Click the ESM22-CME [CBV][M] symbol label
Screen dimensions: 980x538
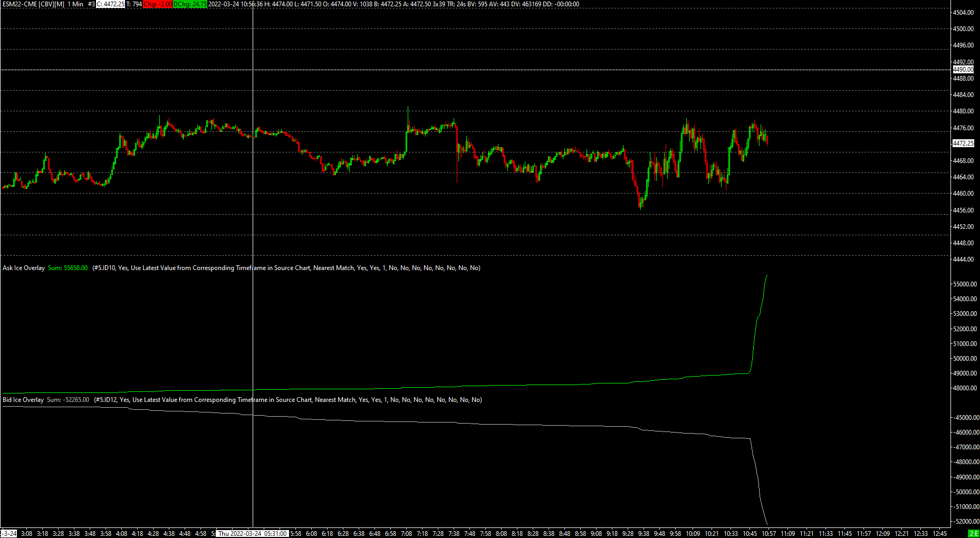click(x=33, y=4)
